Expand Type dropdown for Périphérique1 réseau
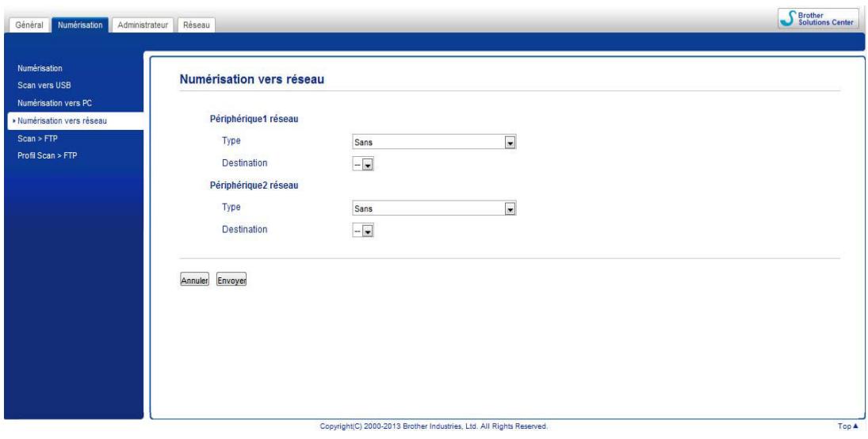 (434, 143)
